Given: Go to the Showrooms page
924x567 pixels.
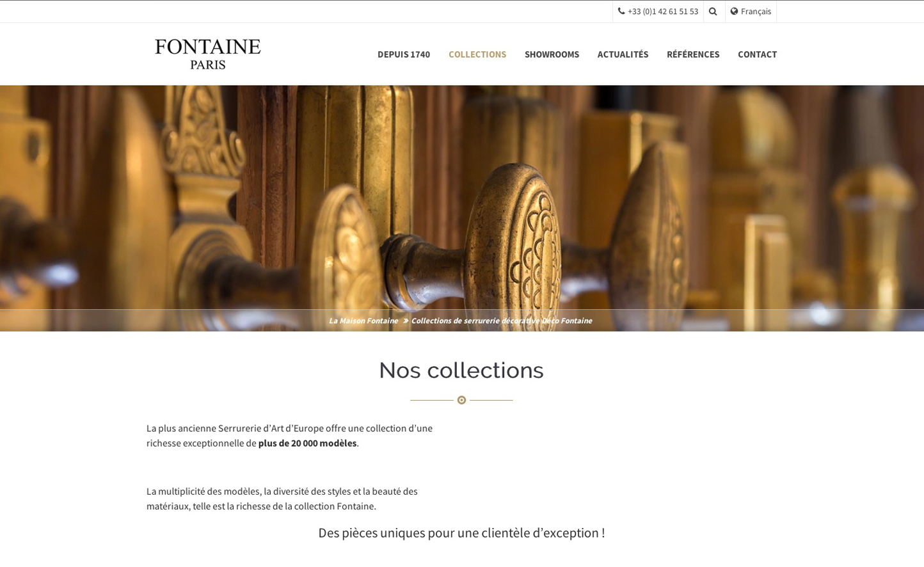Looking at the screenshot, I should tap(552, 54).
